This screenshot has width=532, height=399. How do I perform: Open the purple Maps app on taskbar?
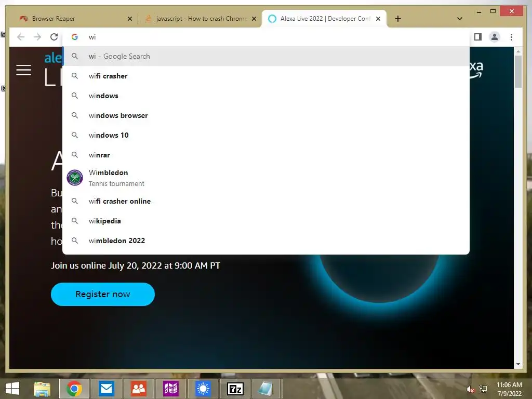[170, 389]
